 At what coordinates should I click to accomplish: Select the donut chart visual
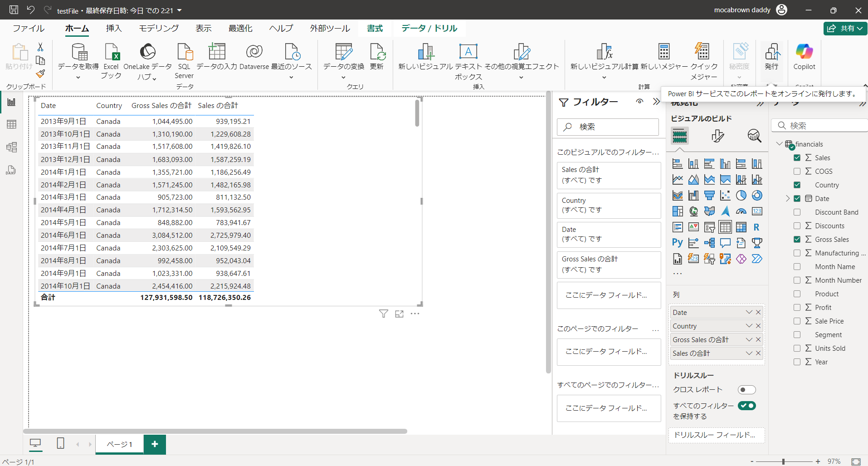pyautogui.click(x=757, y=195)
